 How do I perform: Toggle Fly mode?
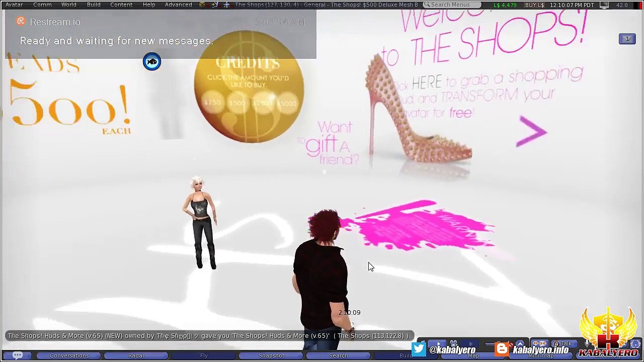204,355
